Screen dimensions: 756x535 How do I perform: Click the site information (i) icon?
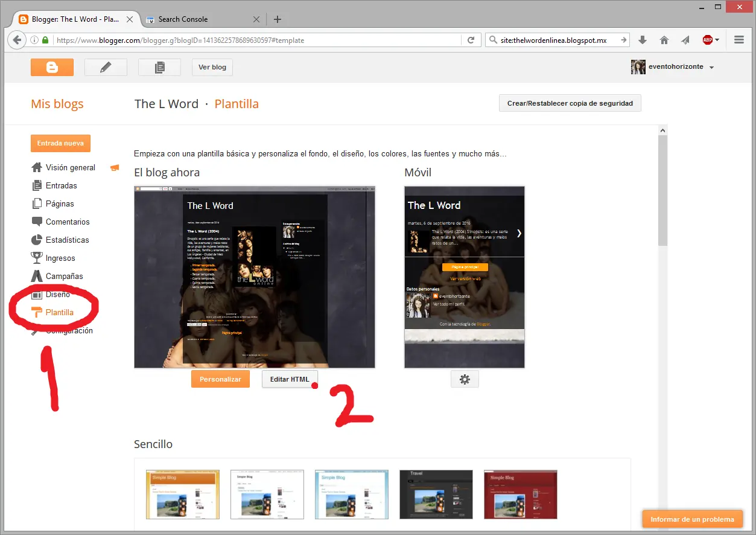(x=34, y=40)
